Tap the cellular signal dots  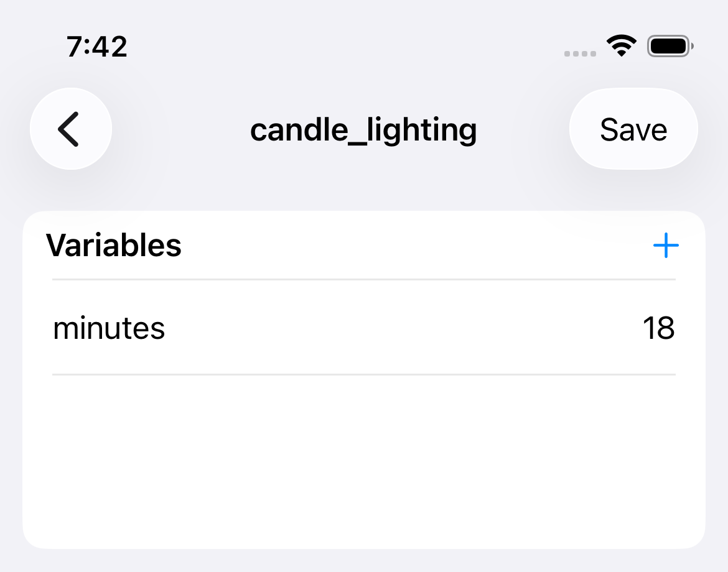point(580,53)
